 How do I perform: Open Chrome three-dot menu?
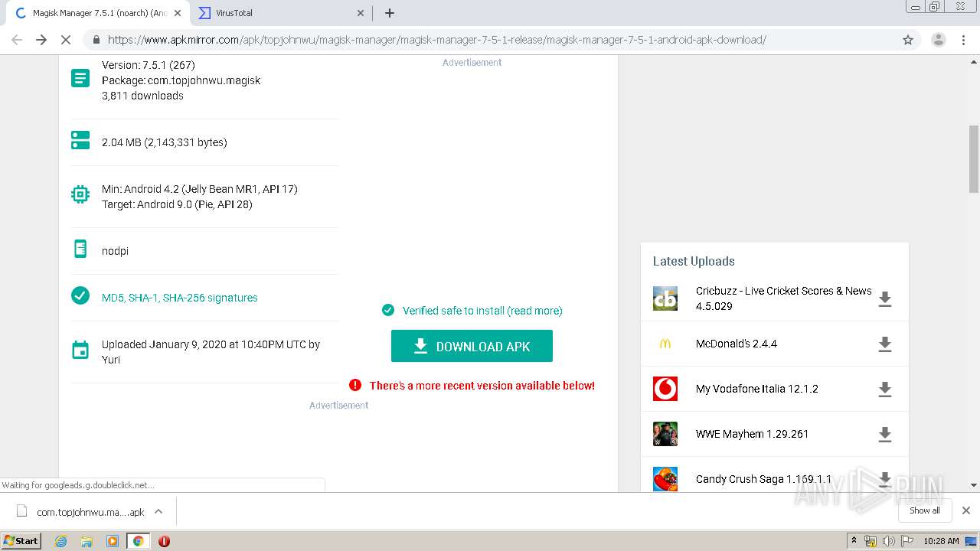pyautogui.click(x=964, y=40)
